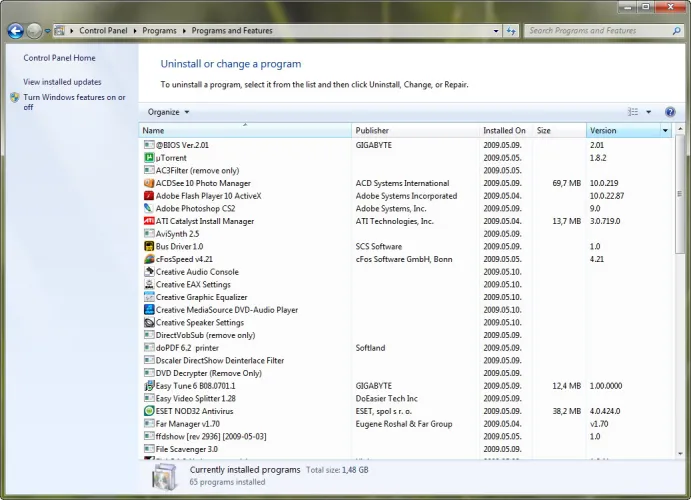Click publisher Eugene Roshal & Far Group
Viewport: 691px width, 500px height.
click(404, 424)
